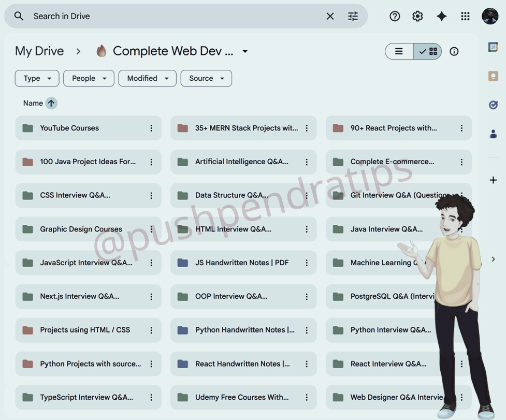This screenshot has height=420, width=506.
Task: Open Complete E-commerce folder
Action: tap(399, 162)
